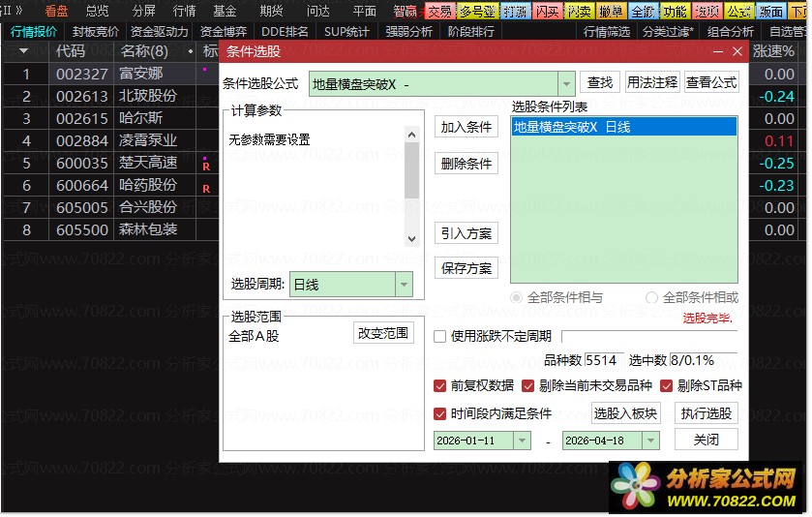Image resolution: width=812 pixels, height=517 pixels.
Task: Click the red 交易 toolbar button
Action: (x=440, y=12)
